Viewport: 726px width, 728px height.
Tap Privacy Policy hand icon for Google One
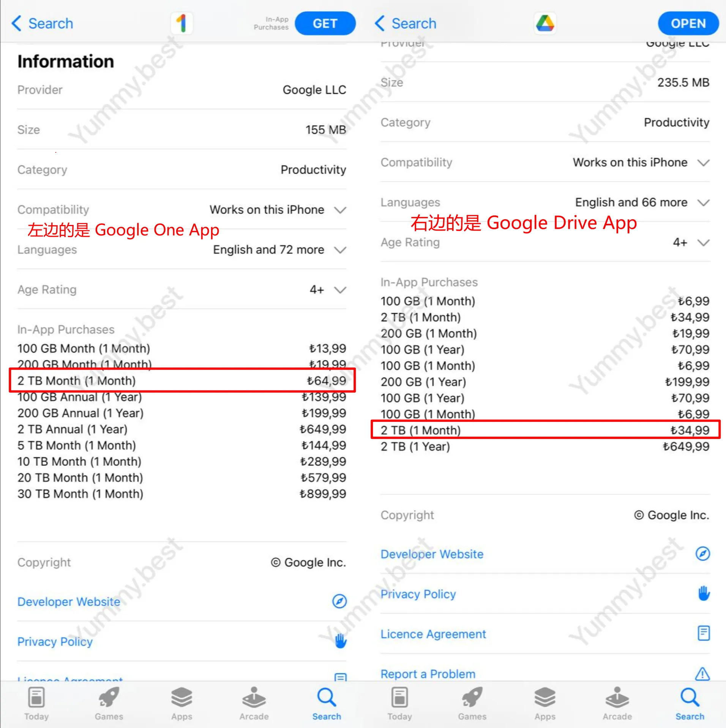coord(341,641)
